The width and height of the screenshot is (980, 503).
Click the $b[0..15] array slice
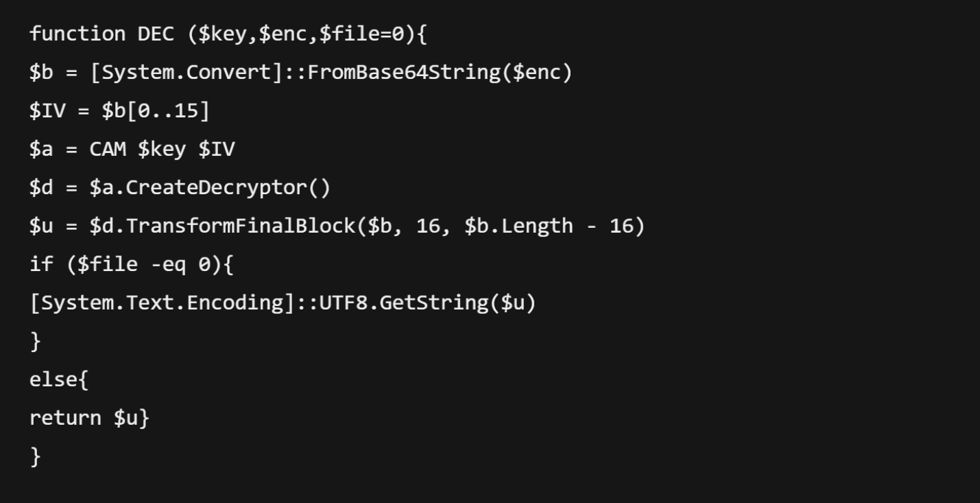pos(156,111)
